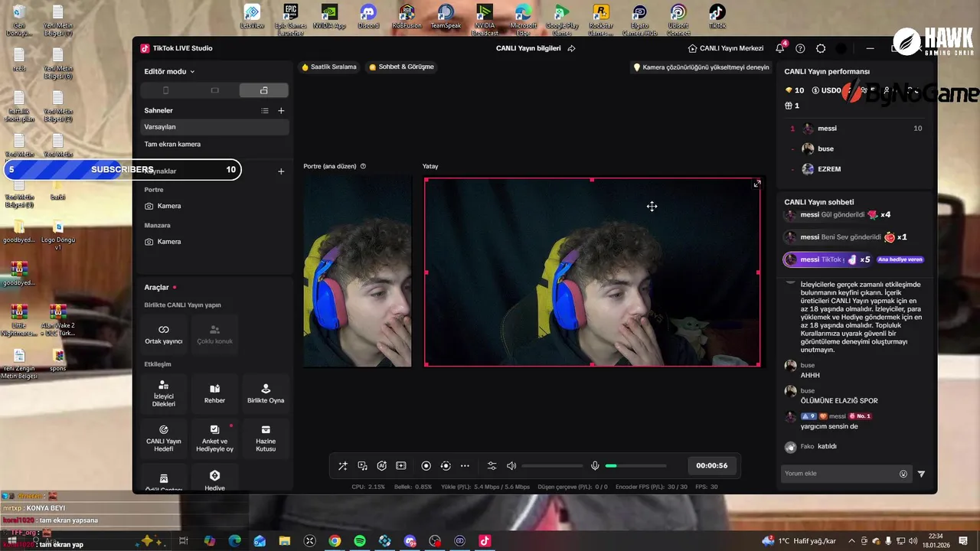Click viewer buse in the ranking list

pos(856,148)
